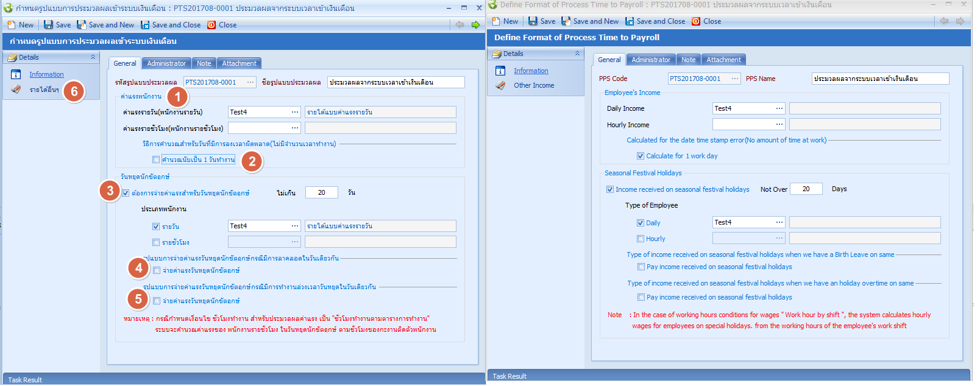
Task: Click the PPS Name text field
Action: (879, 79)
